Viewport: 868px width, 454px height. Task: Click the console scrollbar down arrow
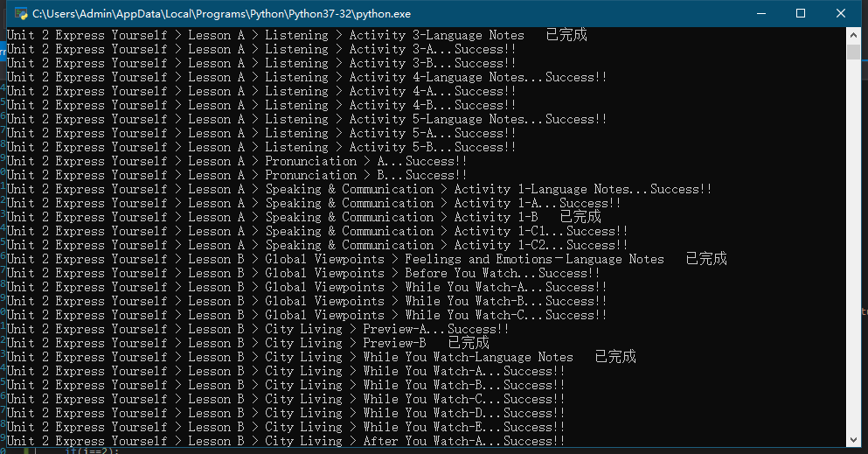click(x=853, y=440)
